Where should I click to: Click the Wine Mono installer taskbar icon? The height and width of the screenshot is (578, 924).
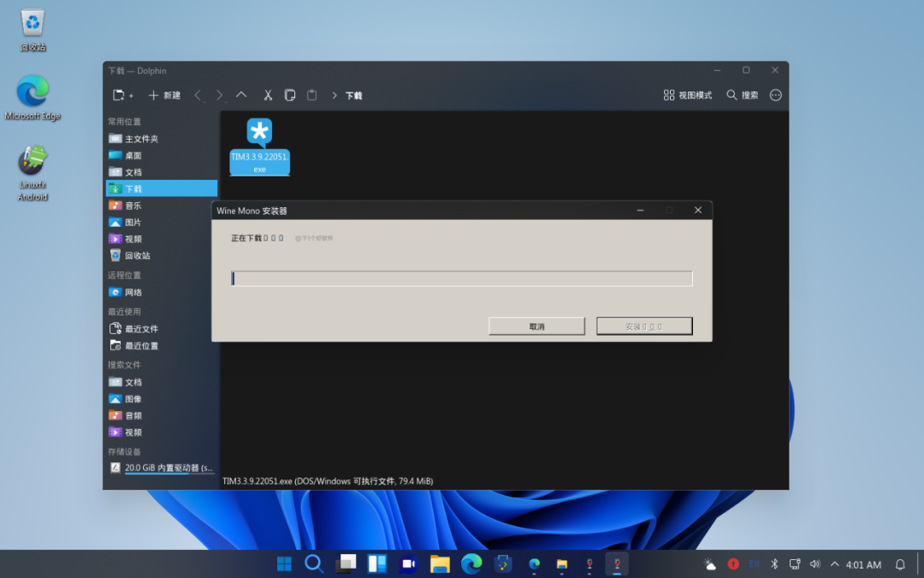coord(617,564)
